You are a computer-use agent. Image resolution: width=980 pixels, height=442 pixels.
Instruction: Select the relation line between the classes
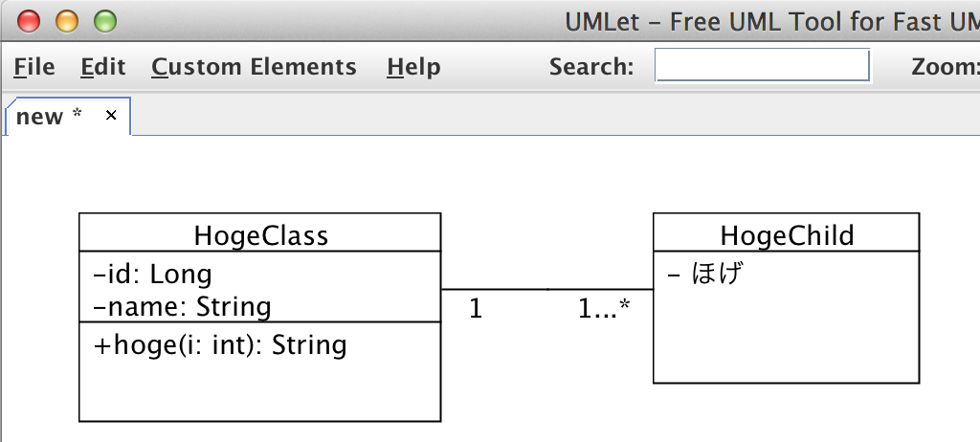coord(546,290)
